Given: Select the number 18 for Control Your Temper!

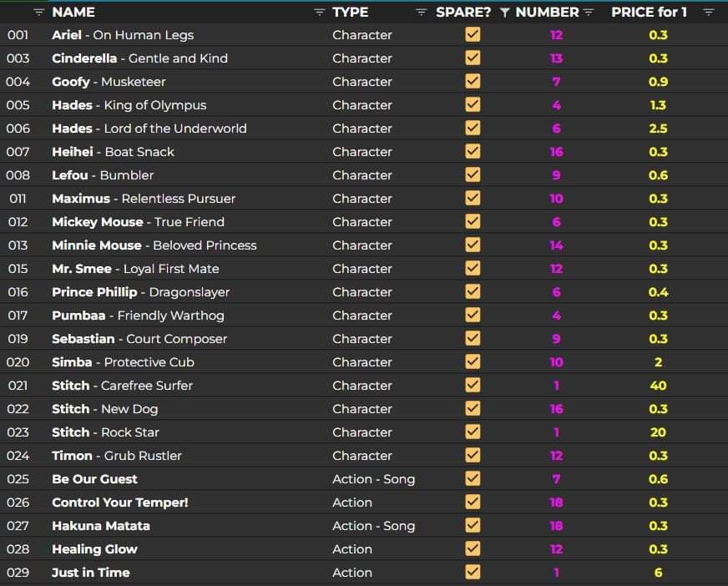Looking at the screenshot, I should 556,503.
